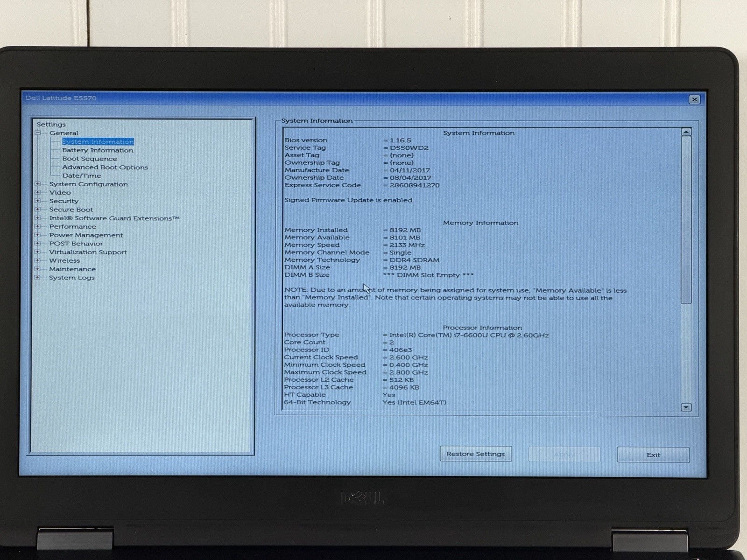Image resolution: width=747 pixels, height=560 pixels.
Task: Expand the Wireless node
Action: [38, 260]
